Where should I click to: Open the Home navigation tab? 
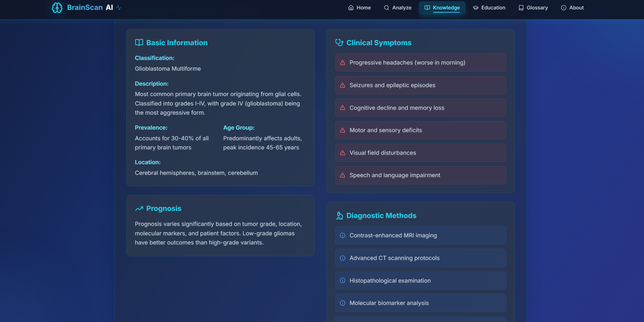[359, 8]
